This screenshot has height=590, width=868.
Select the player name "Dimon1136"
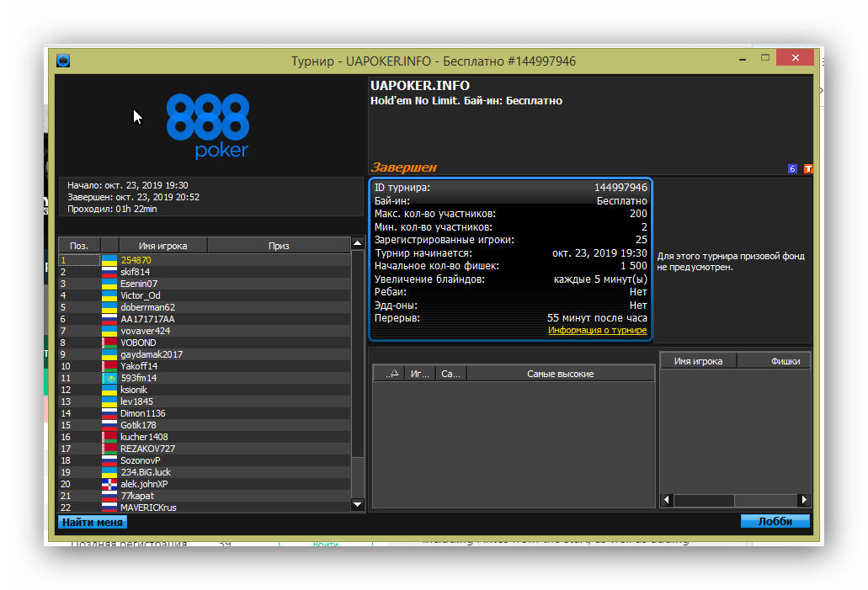click(143, 413)
